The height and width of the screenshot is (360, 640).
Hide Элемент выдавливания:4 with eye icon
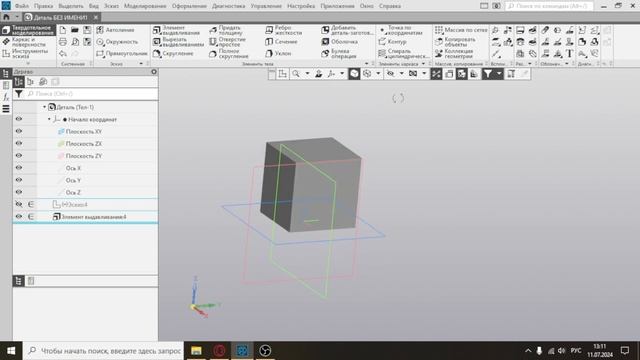(19, 217)
